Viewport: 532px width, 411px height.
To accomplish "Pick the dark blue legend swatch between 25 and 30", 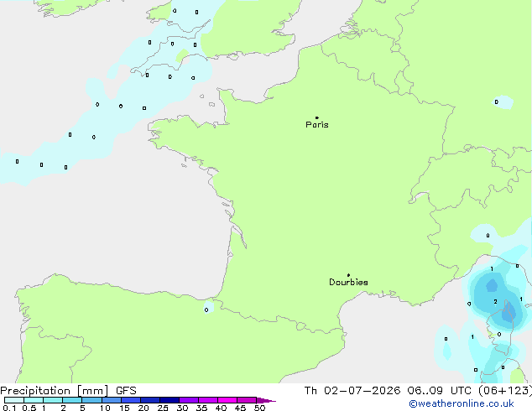I will [170, 400].
